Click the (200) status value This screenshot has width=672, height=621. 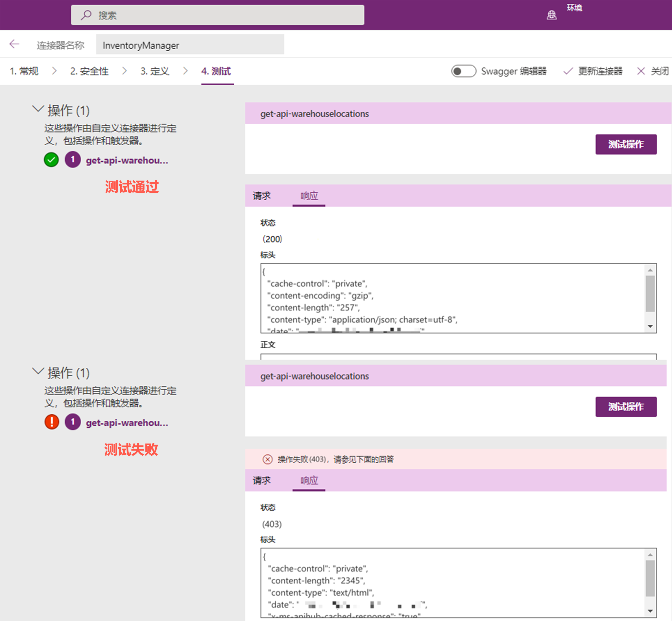click(x=272, y=239)
